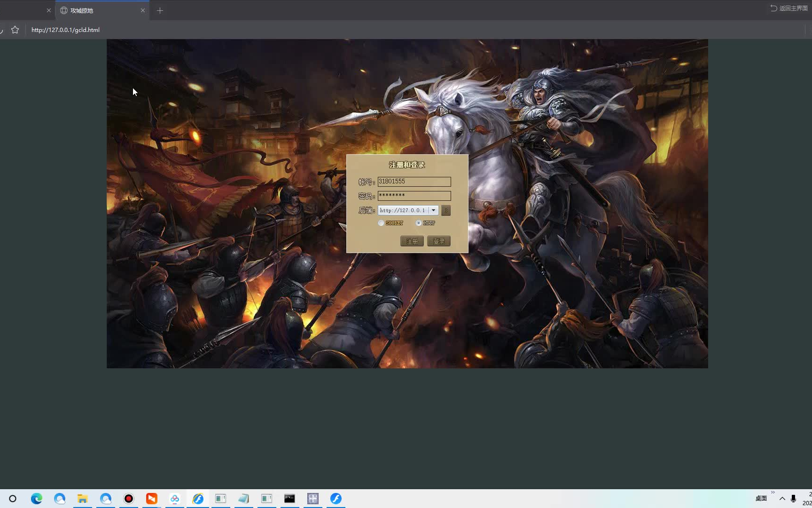Open the second taskbar browser with cloud icon
Viewport: 812px width, 508px height.
[60, 499]
